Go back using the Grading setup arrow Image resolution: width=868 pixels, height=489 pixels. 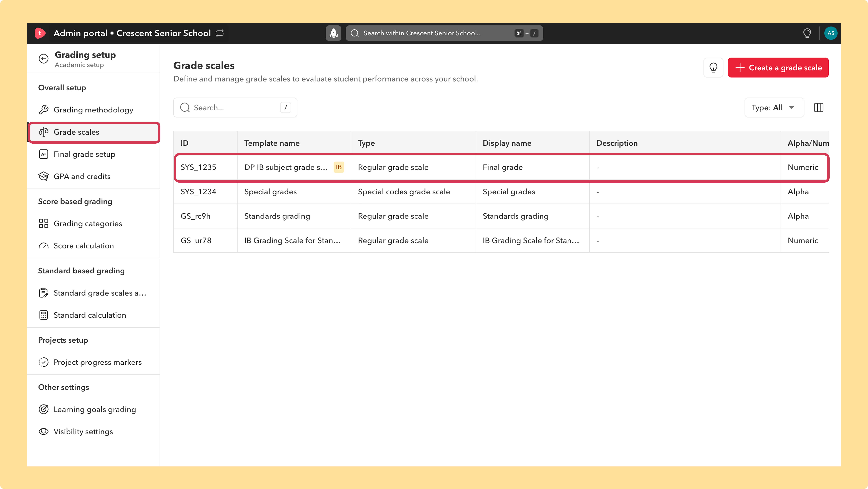click(x=44, y=59)
